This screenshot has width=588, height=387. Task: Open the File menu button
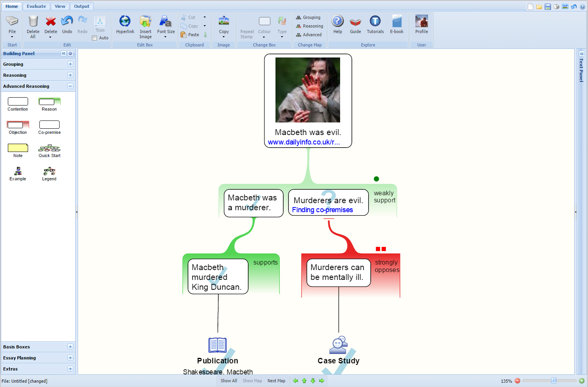point(12,26)
